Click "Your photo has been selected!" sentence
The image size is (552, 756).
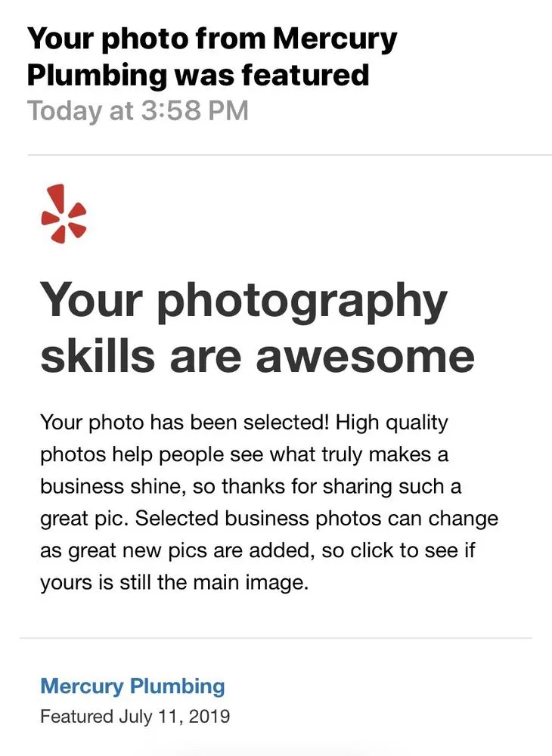185,422
